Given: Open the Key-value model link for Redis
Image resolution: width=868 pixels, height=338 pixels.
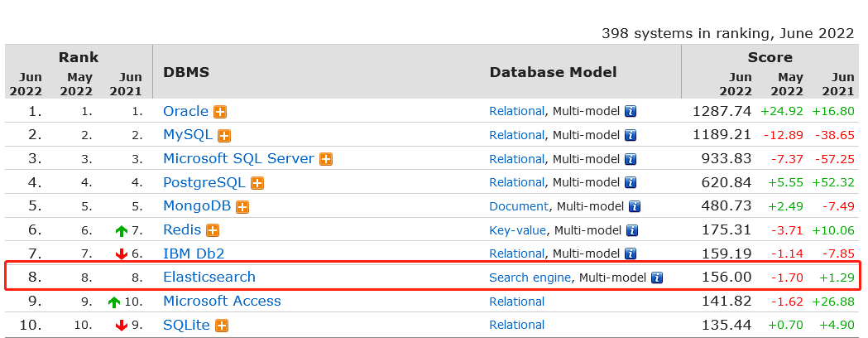Looking at the screenshot, I should [518, 230].
